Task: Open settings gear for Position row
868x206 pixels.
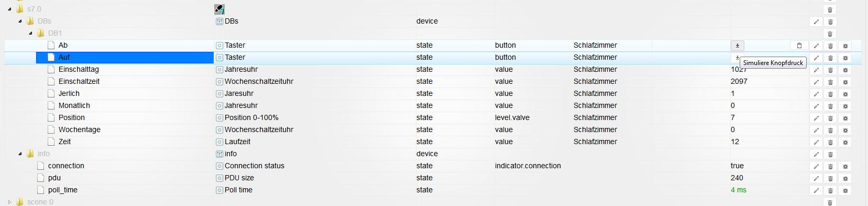Action: (845, 118)
